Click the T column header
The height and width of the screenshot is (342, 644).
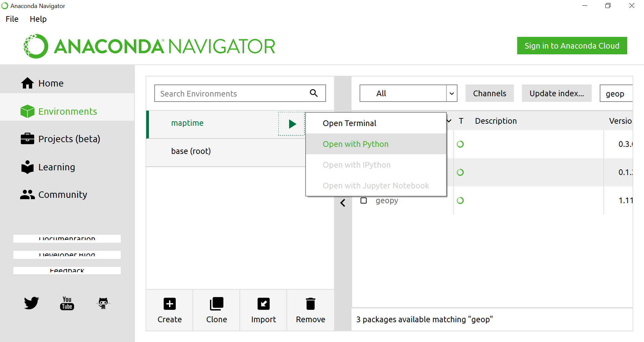pyautogui.click(x=461, y=121)
